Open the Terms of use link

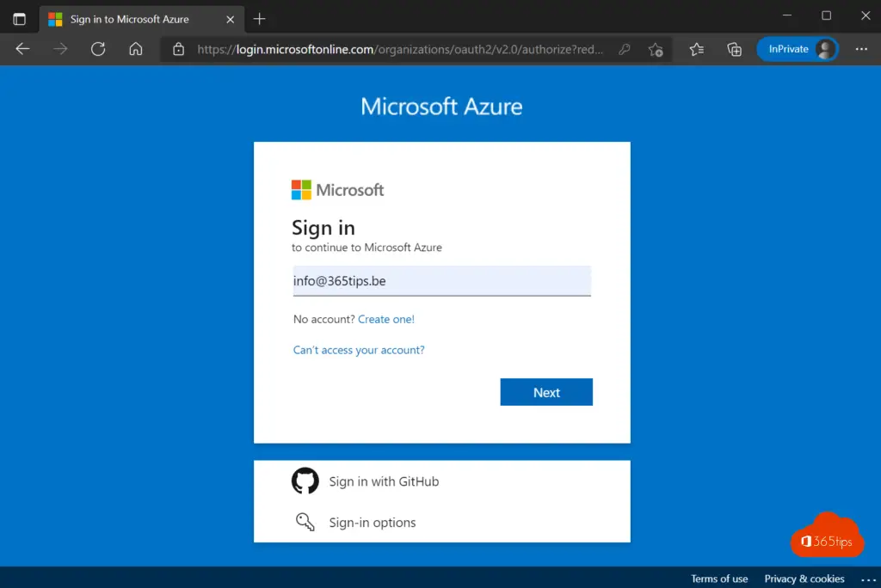coord(719,579)
